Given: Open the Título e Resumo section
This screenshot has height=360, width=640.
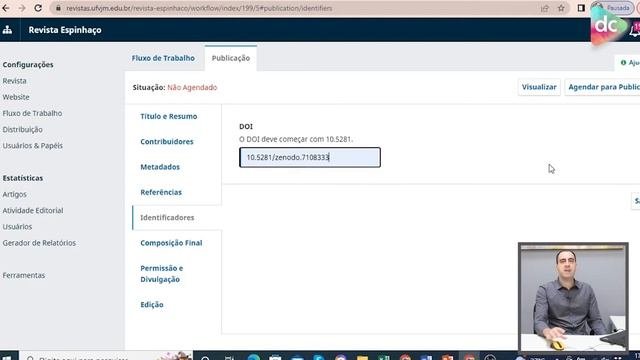Looking at the screenshot, I should point(169,116).
